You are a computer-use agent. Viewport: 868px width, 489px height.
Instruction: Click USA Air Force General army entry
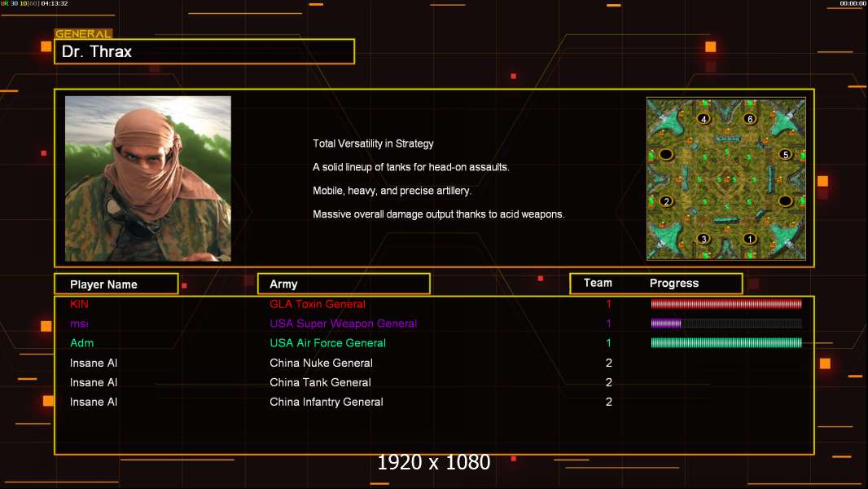click(327, 343)
